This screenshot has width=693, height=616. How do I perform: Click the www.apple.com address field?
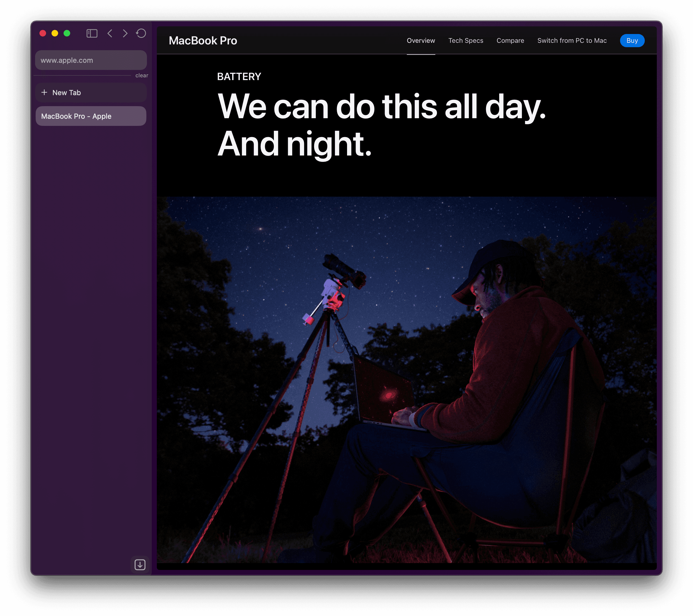click(91, 60)
